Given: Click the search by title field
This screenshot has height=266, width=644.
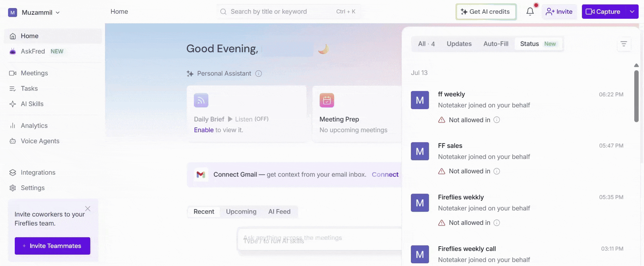Looking at the screenshot, I should pyautogui.click(x=289, y=12).
